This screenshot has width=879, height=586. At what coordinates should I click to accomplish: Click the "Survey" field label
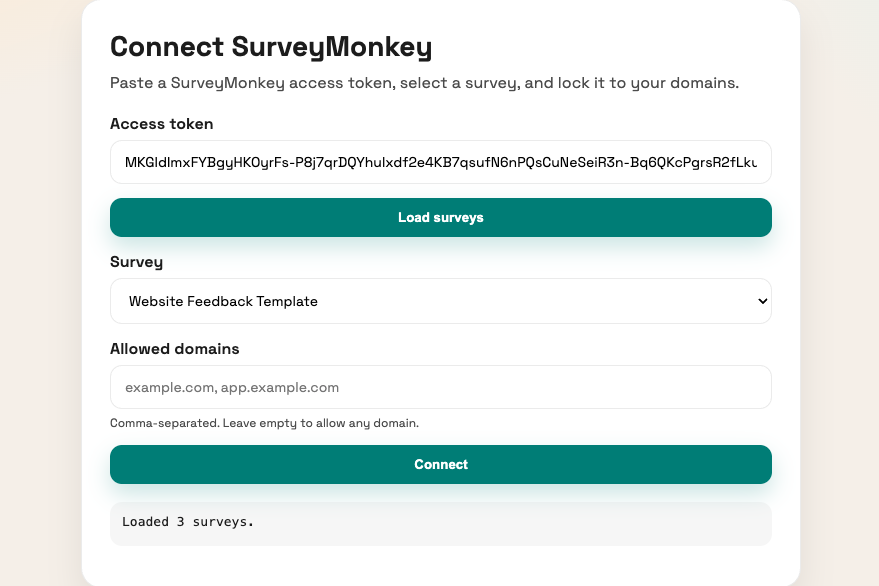click(x=137, y=262)
